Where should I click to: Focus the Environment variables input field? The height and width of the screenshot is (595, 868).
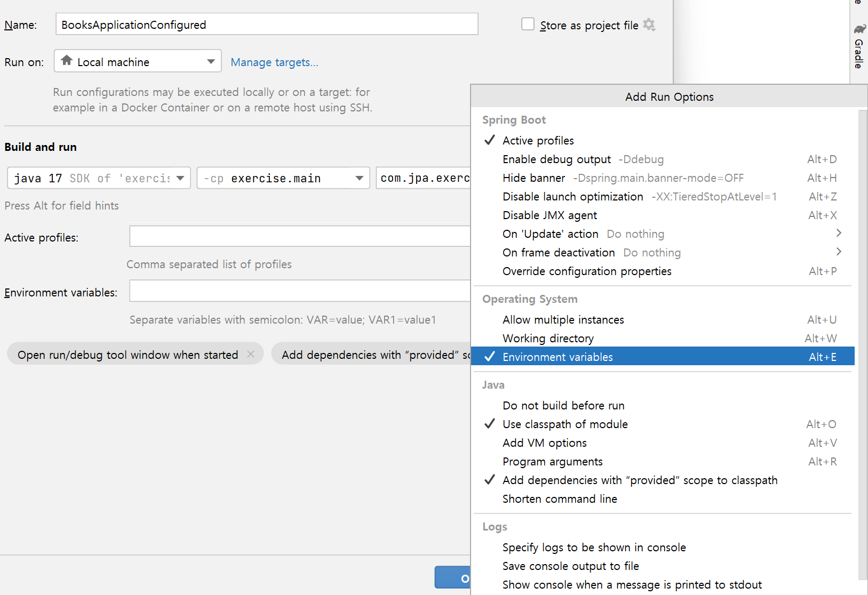pos(300,291)
